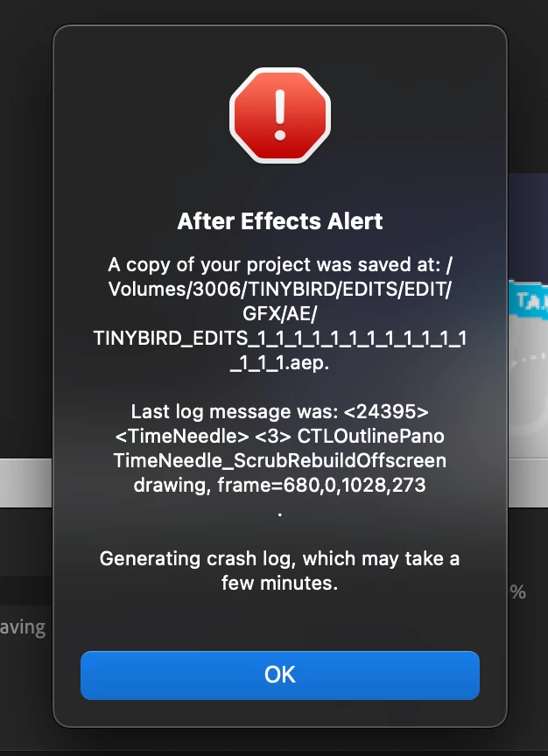This screenshot has height=756, width=548.
Task: Click the CTLOutlinePano log text
Action: pyautogui.click(x=370, y=436)
